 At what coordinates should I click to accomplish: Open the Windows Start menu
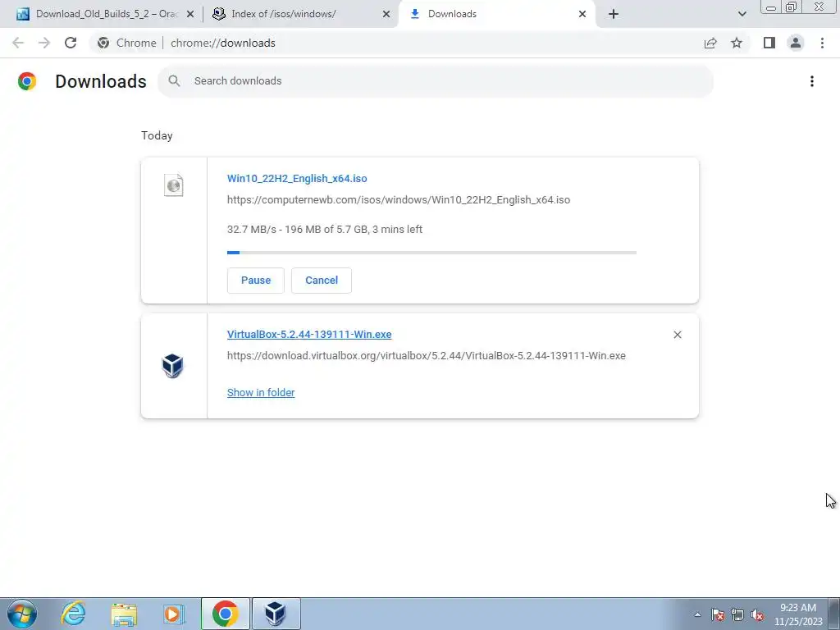22,614
